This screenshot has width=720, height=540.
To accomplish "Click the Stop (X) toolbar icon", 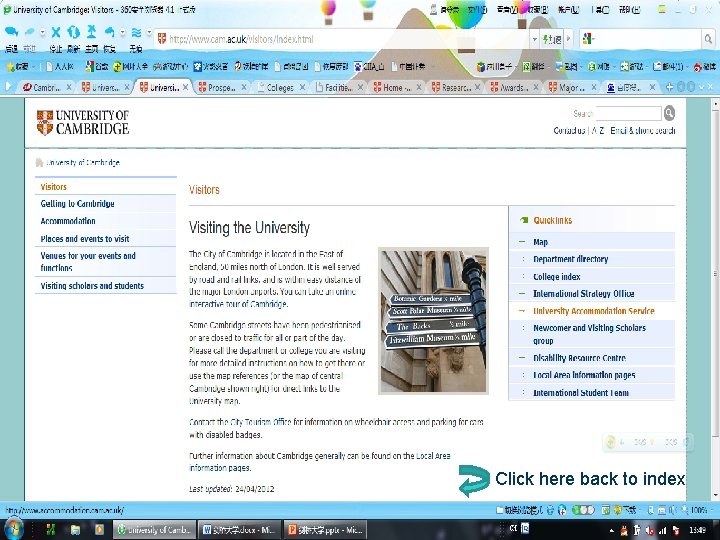I will pyautogui.click(x=56, y=32).
